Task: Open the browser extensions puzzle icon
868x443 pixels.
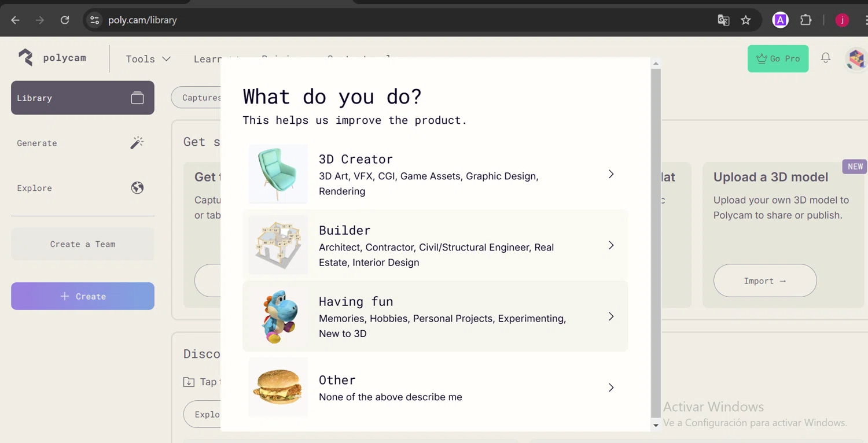Action: 806,20
